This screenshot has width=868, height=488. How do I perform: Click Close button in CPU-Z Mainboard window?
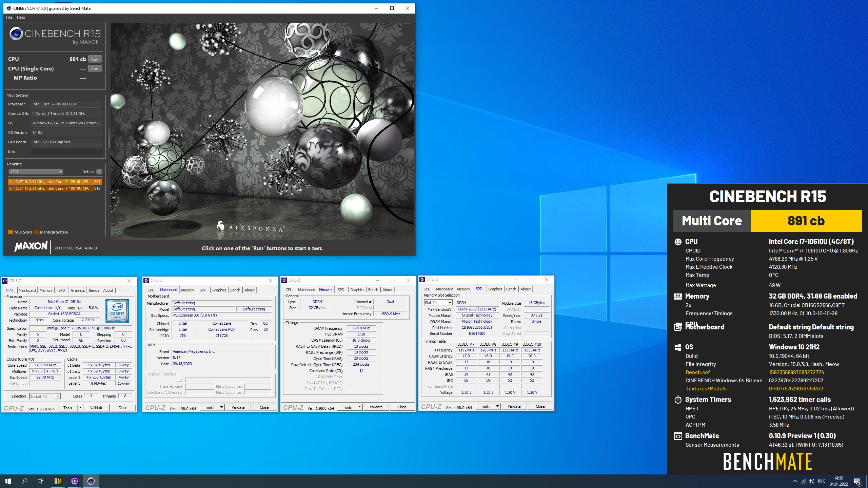click(x=264, y=407)
